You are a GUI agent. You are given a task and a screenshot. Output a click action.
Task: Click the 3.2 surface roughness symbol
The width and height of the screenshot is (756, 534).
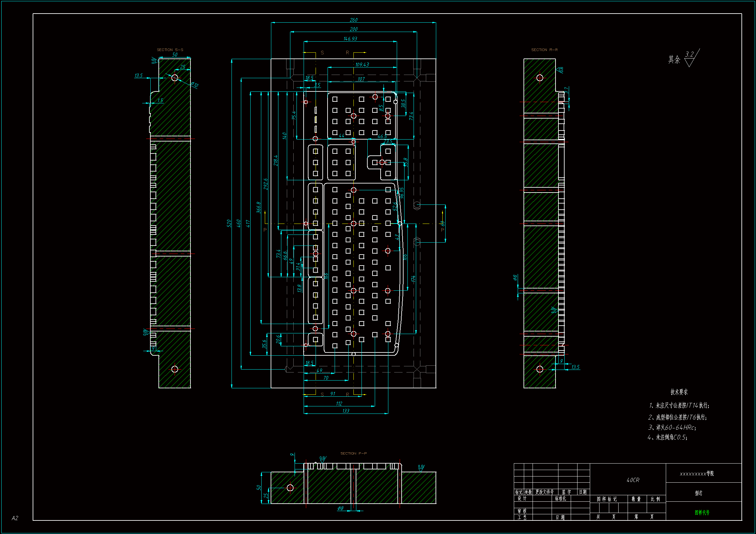pyautogui.click(x=689, y=54)
